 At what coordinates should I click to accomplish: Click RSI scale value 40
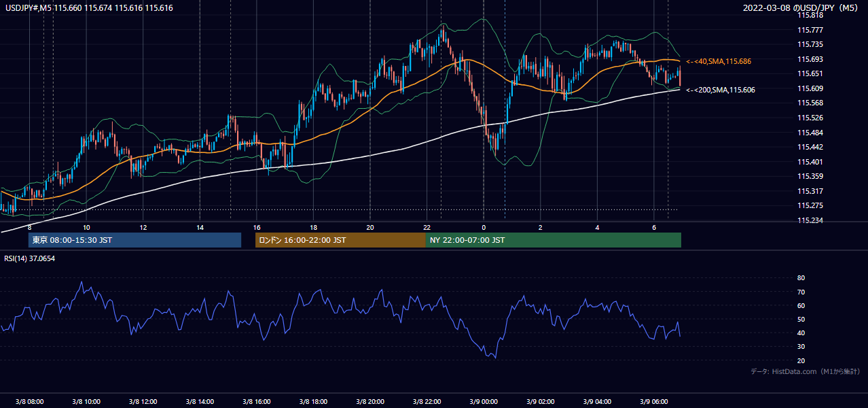click(801, 333)
